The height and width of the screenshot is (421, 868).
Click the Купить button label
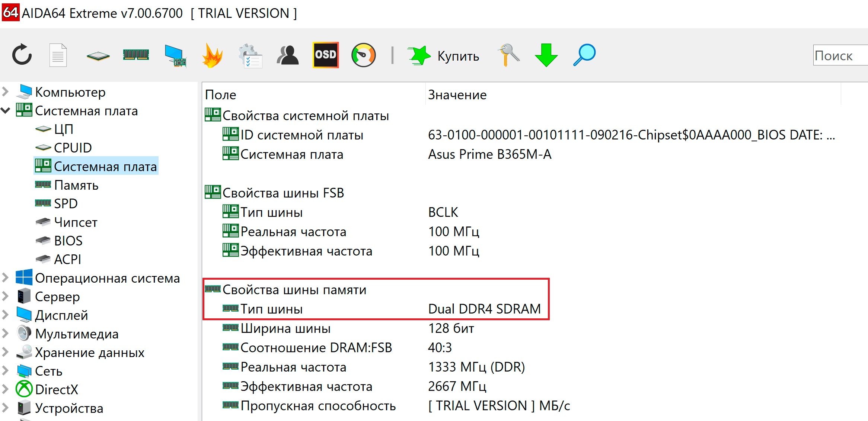(x=458, y=56)
